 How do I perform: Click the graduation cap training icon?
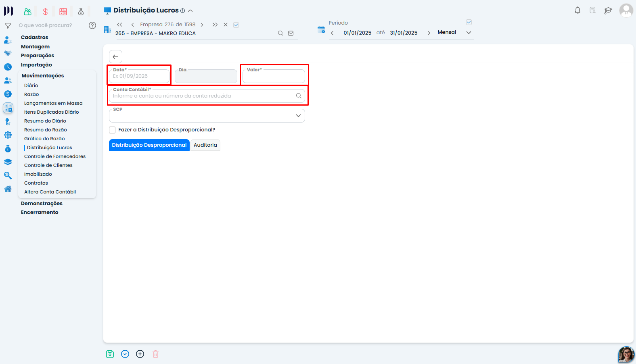click(608, 10)
